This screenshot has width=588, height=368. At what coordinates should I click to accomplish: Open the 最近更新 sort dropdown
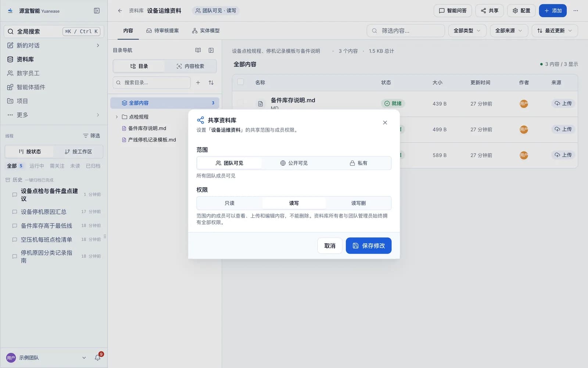click(x=555, y=31)
